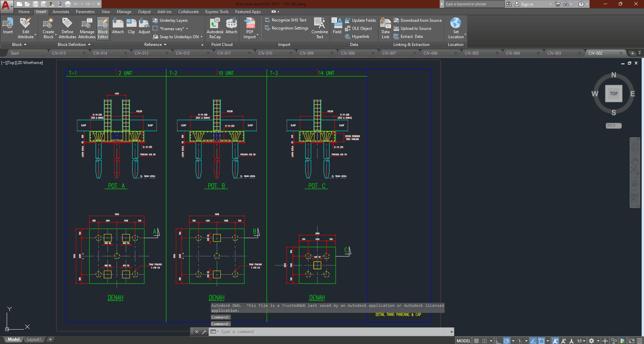Toggle polar tracking in status bar
Viewport: 644px width, 344px height.
click(507, 341)
